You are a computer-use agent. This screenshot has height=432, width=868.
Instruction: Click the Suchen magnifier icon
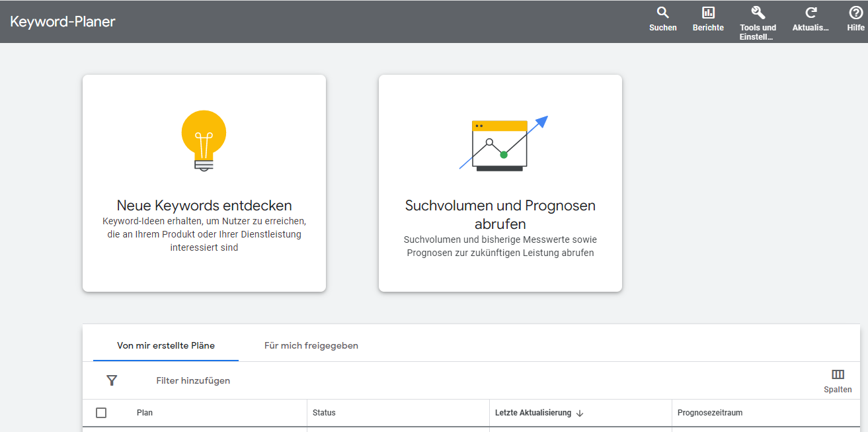tap(662, 13)
